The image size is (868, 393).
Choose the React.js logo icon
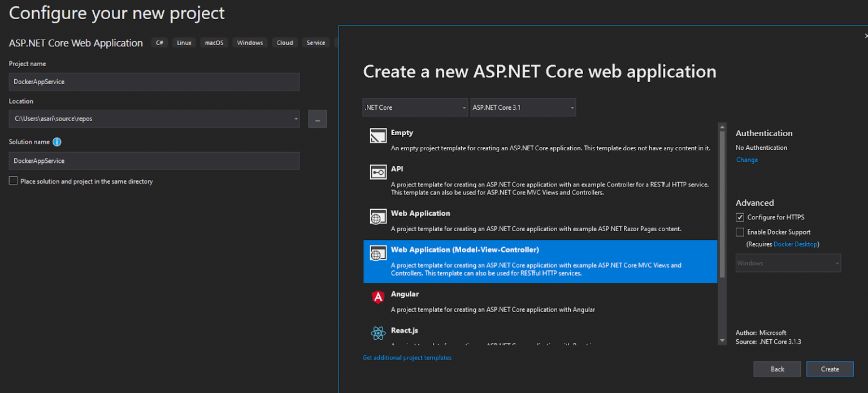(x=378, y=333)
